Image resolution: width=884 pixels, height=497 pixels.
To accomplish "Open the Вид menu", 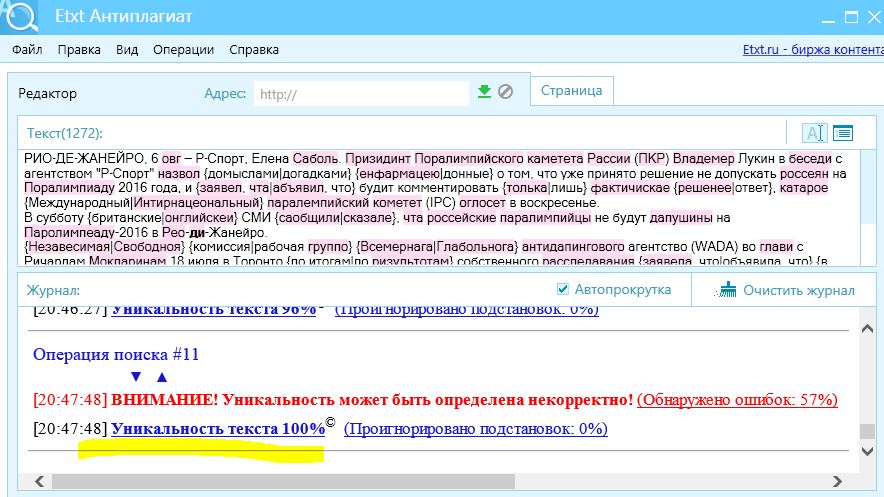I will pyautogui.click(x=127, y=50).
